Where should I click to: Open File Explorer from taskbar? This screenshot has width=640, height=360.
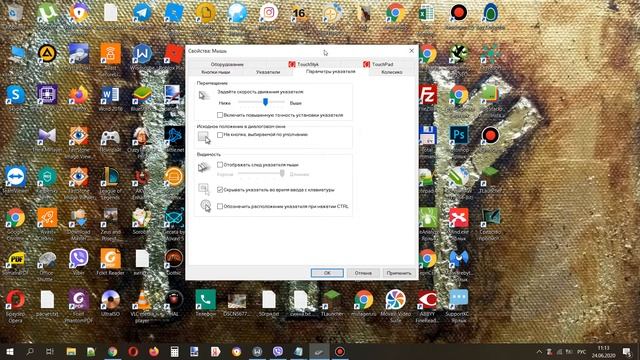pos(71,352)
